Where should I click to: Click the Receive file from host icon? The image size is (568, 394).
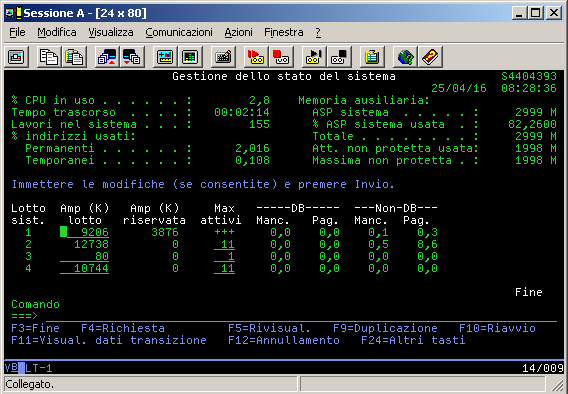pyautogui.click(x=132, y=57)
